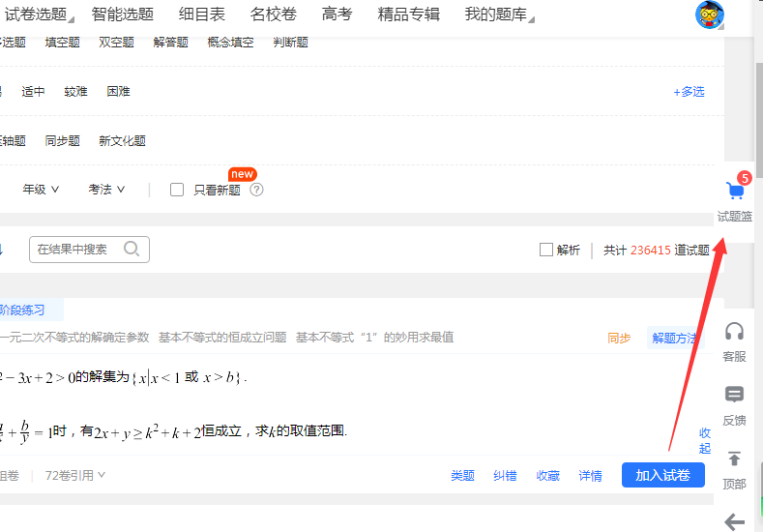The image size is (763, 532).
Task: Open the 反馈 feedback icon
Action: pos(734,396)
